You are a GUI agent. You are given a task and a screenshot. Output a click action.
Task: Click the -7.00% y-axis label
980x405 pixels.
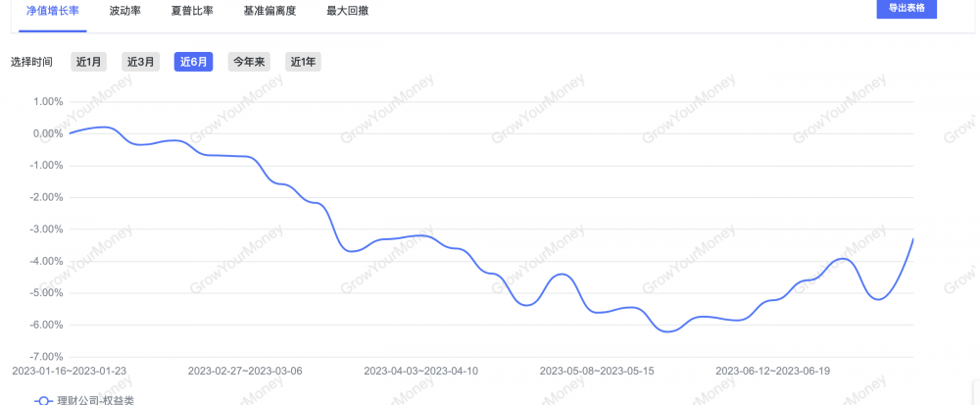point(47,356)
